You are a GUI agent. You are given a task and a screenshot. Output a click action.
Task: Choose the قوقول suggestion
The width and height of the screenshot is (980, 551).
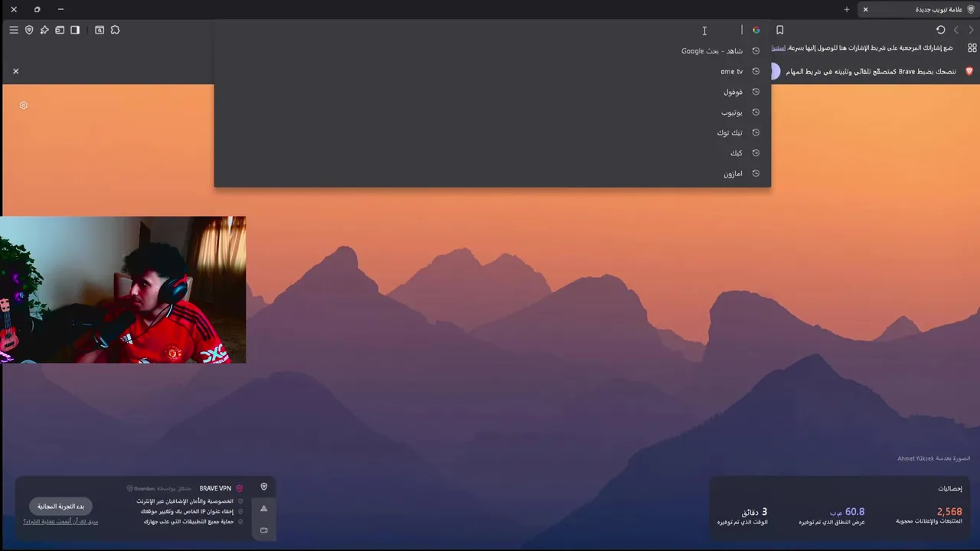(492, 92)
